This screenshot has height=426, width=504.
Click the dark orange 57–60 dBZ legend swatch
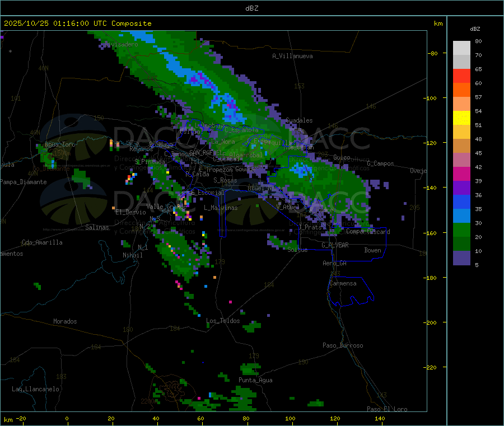461,90
